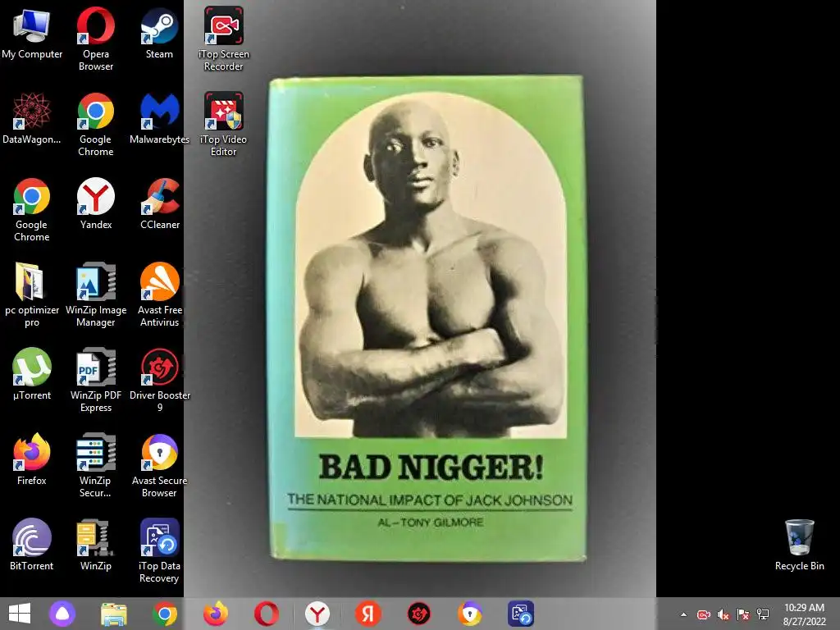Open Google Chrome shortcut beside Yandex
This screenshot has width=840, height=630.
32,209
